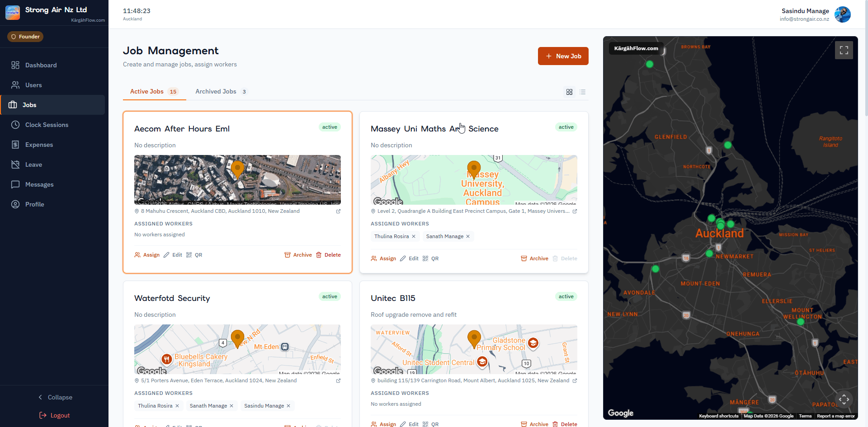
Task: Open Keyboard shortcuts on the map
Action: 718,416
